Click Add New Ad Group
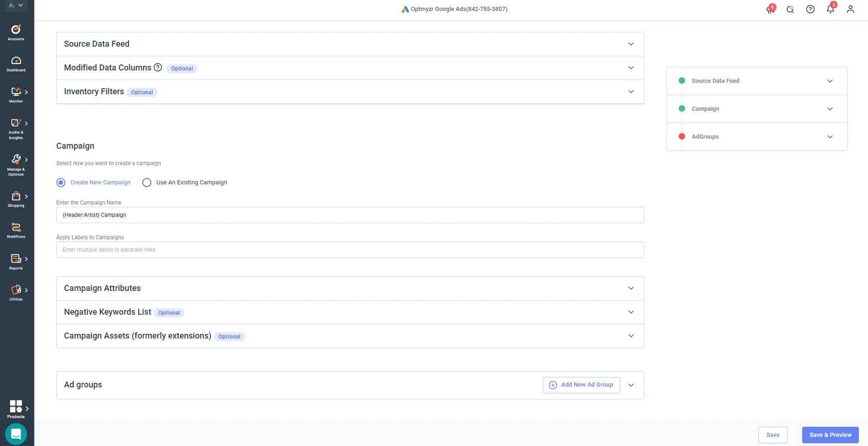 pyautogui.click(x=581, y=385)
